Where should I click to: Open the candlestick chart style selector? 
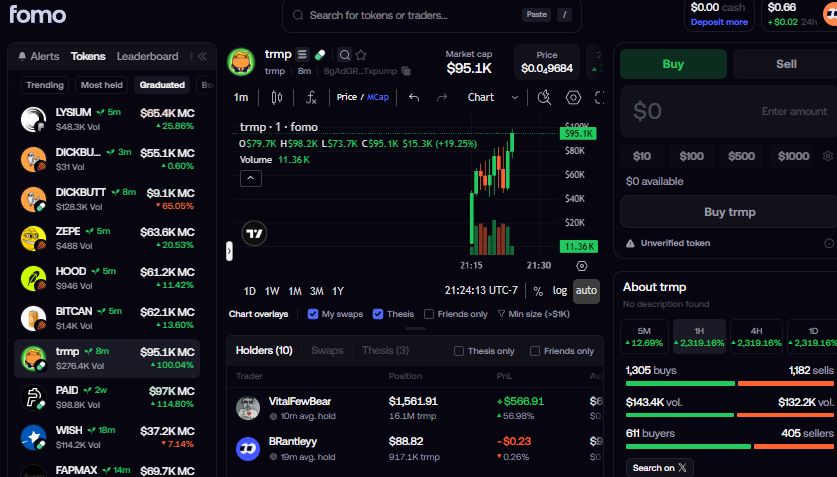click(277, 98)
